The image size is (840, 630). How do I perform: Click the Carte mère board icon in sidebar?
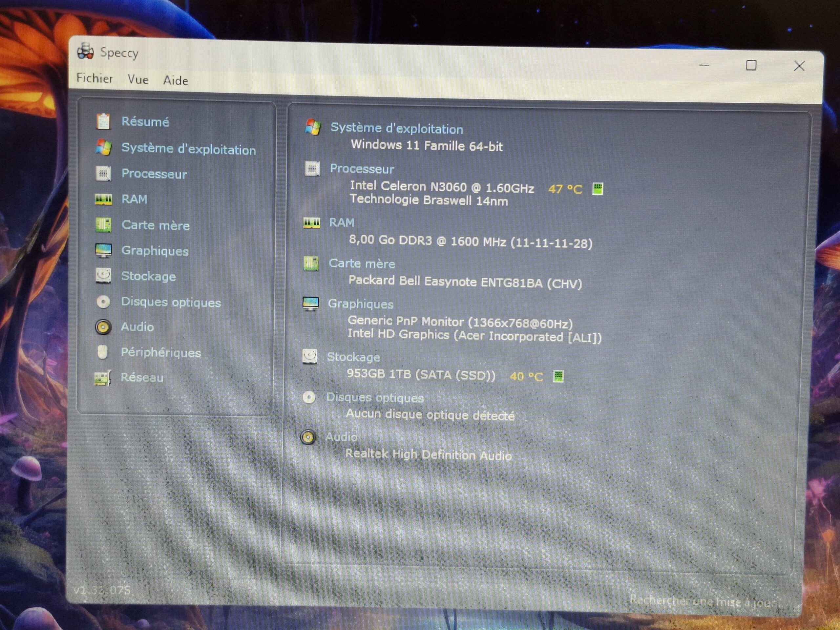click(103, 225)
